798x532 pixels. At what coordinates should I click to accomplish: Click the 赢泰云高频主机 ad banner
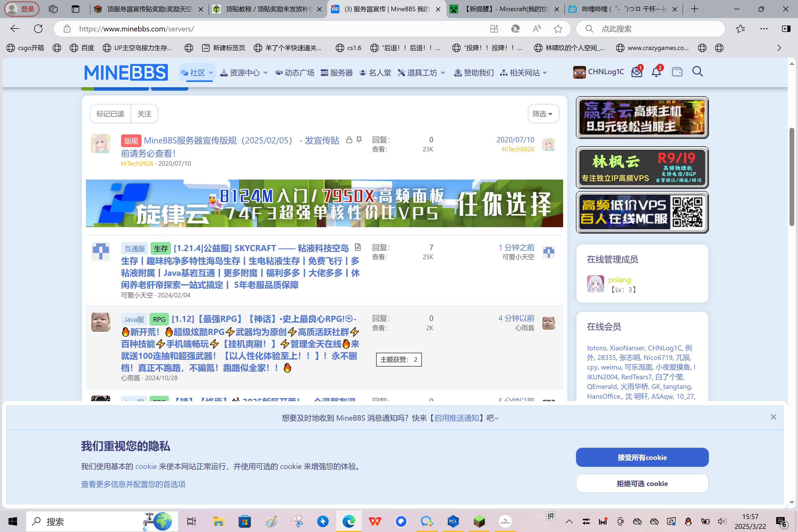coord(642,117)
